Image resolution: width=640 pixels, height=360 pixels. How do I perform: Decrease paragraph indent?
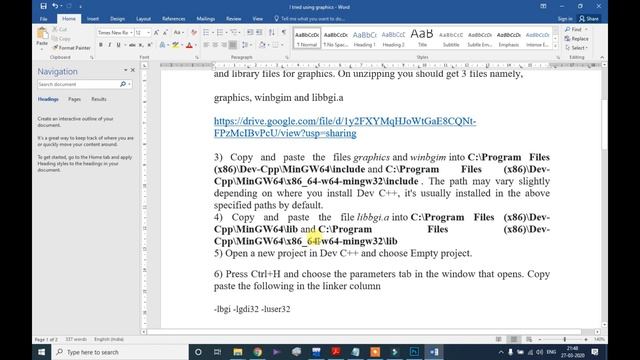(250, 32)
